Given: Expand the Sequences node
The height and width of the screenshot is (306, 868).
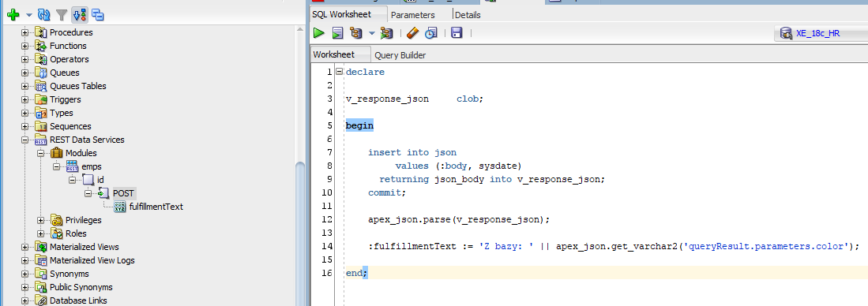Looking at the screenshot, I should point(25,126).
